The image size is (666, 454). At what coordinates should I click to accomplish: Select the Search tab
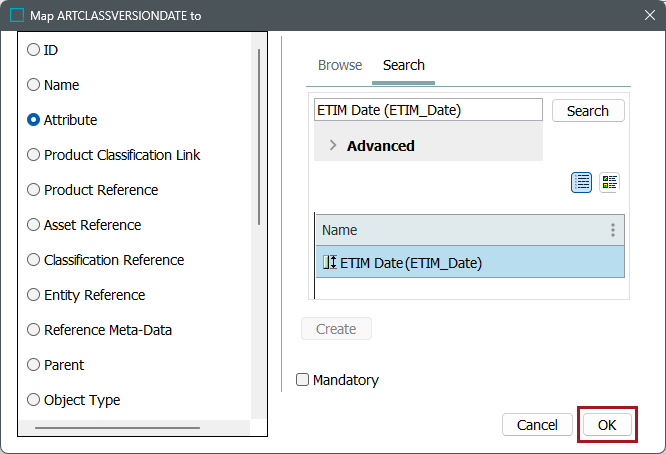point(404,65)
